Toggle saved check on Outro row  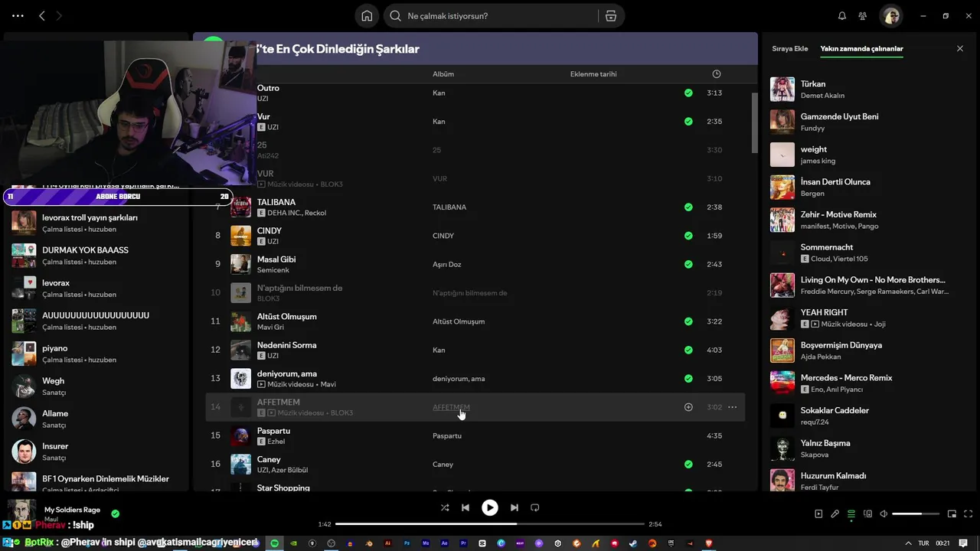[x=688, y=93]
